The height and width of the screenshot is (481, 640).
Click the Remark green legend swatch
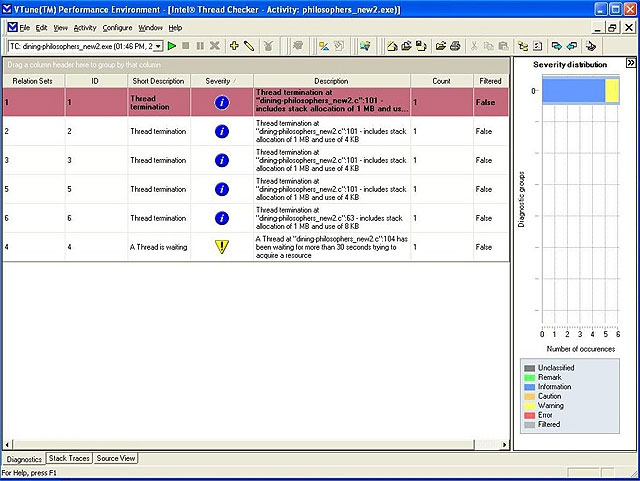[x=529, y=378]
